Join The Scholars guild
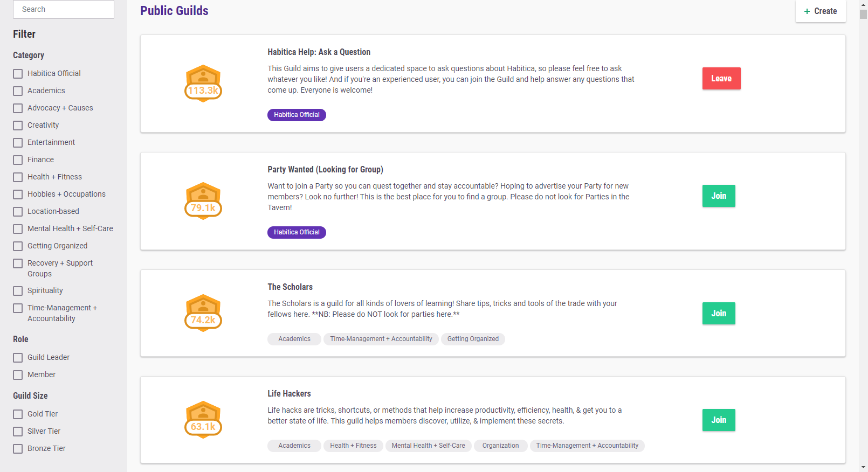The image size is (868, 472). pyautogui.click(x=718, y=314)
